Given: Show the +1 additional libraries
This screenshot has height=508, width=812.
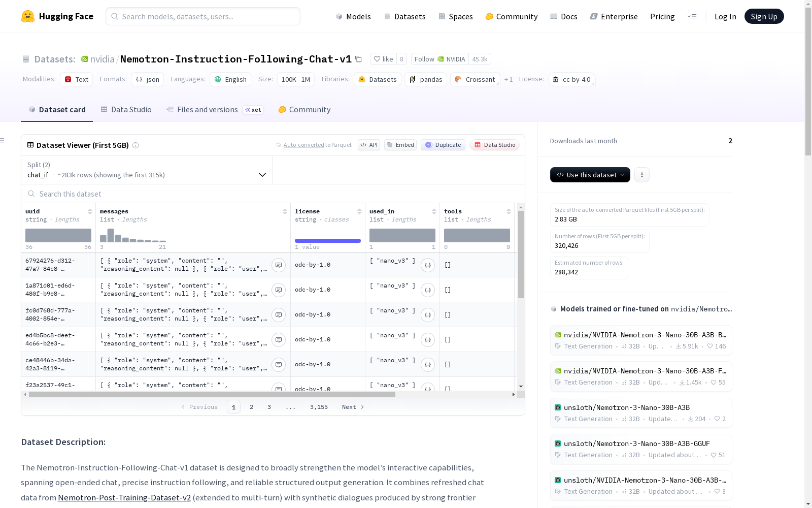Looking at the screenshot, I should click(509, 80).
